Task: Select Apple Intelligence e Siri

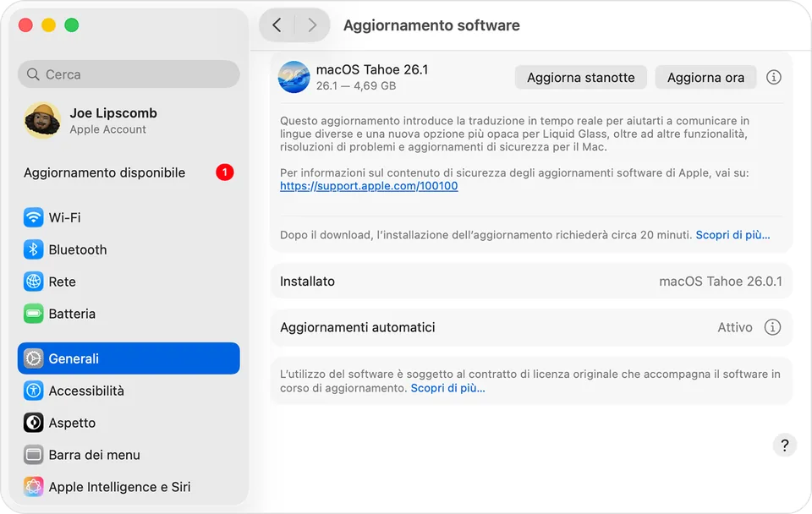Action: pyautogui.click(x=129, y=487)
